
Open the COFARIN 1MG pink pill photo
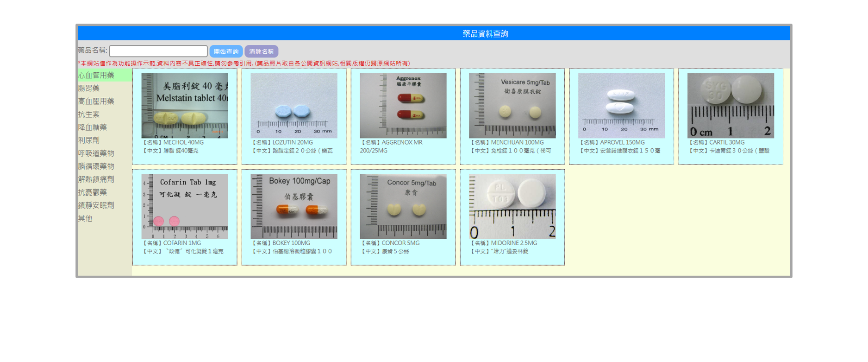(185, 206)
